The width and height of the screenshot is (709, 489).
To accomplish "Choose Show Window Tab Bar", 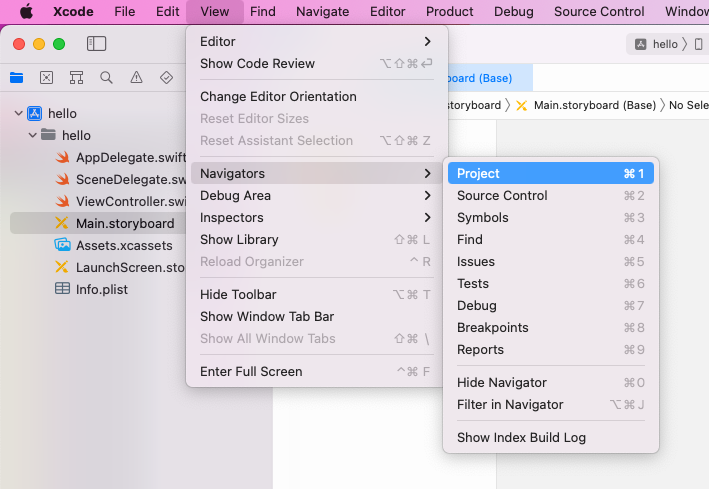I will 316,317.
